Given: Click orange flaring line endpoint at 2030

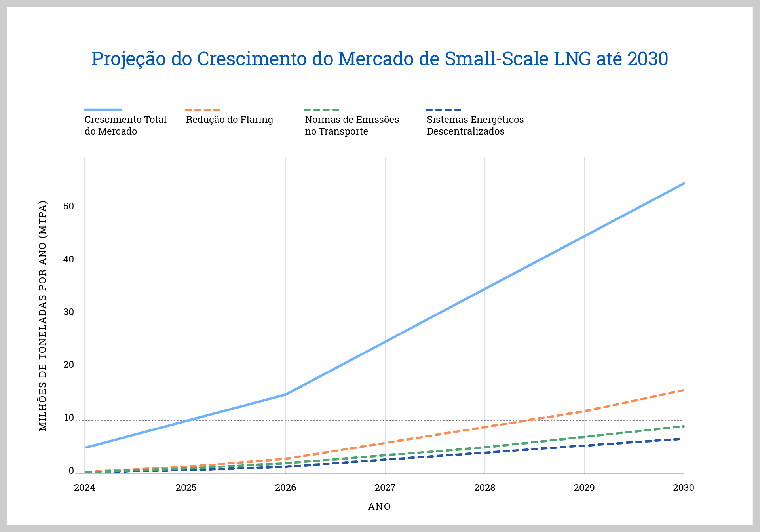Looking at the screenshot, I should point(683,390).
